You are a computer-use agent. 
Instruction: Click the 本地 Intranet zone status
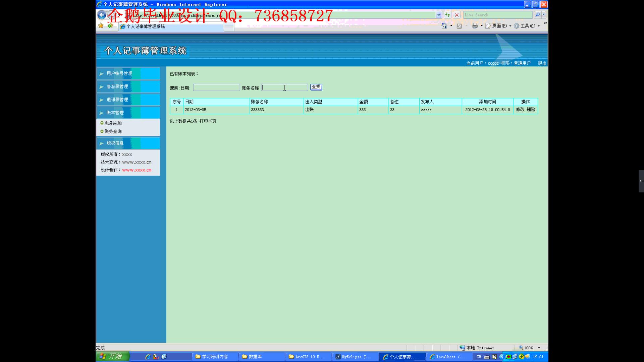[x=477, y=348]
